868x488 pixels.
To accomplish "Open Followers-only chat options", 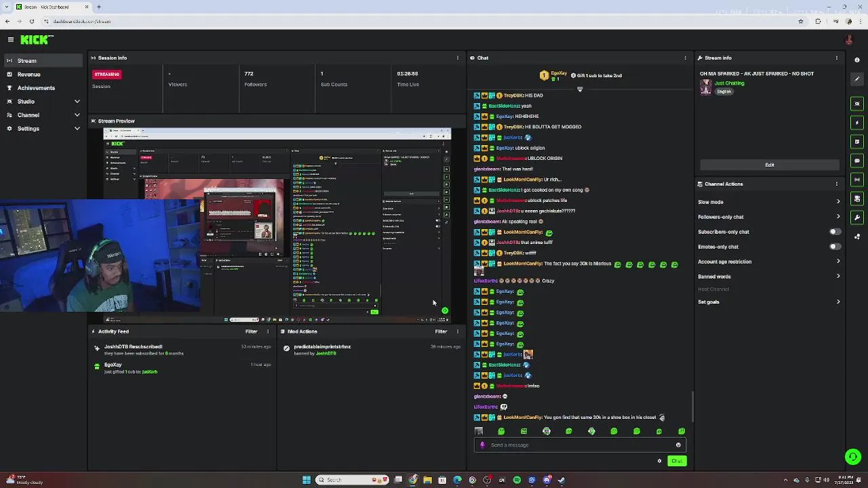I will tap(769, 217).
